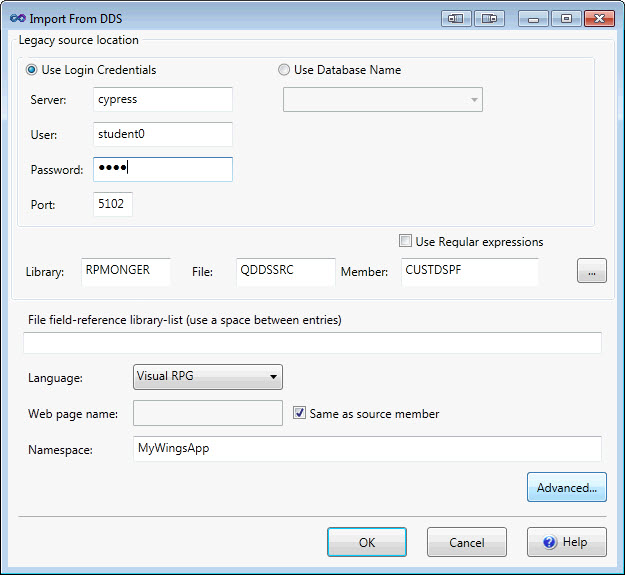Click the file field-reference library-list field
Image resolution: width=625 pixels, height=575 pixels.
click(312, 343)
